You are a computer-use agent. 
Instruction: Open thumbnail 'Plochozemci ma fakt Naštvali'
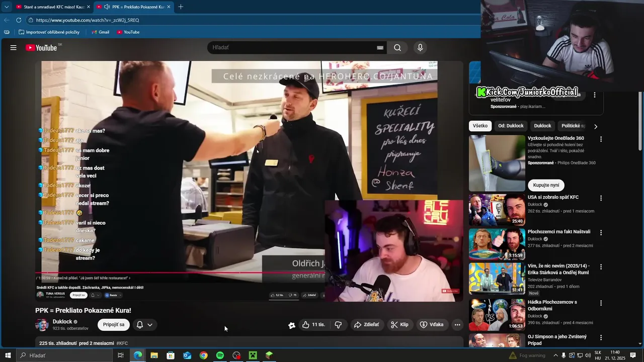click(497, 244)
